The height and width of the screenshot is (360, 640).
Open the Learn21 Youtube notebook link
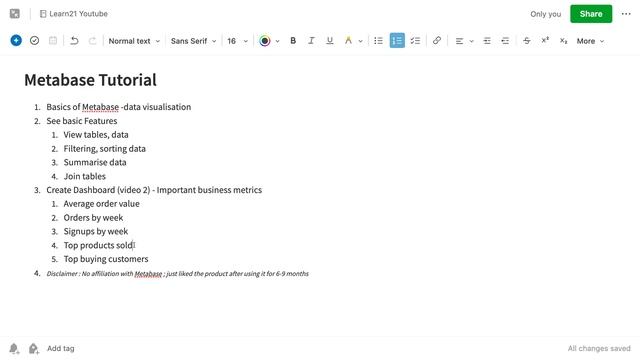point(74,14)
